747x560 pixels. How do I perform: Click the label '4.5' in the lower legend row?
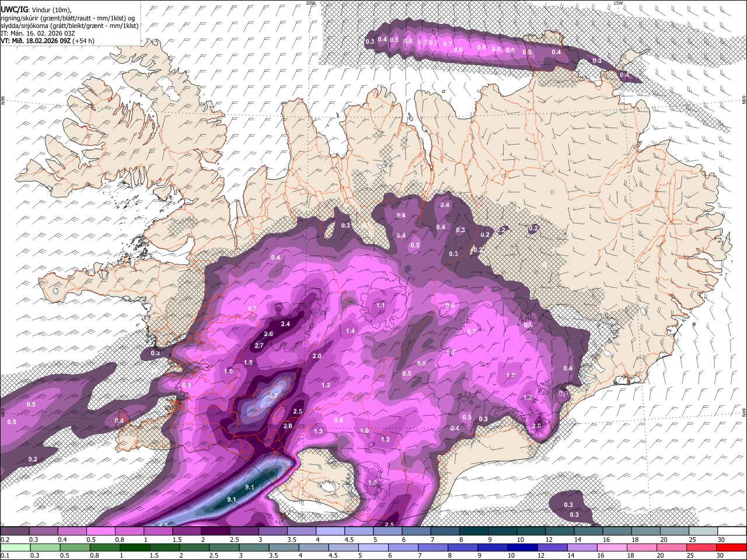pos(334,556)
